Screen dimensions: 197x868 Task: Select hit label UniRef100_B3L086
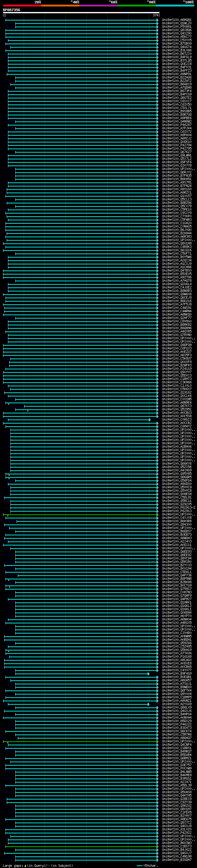click(x=177, y=50)
